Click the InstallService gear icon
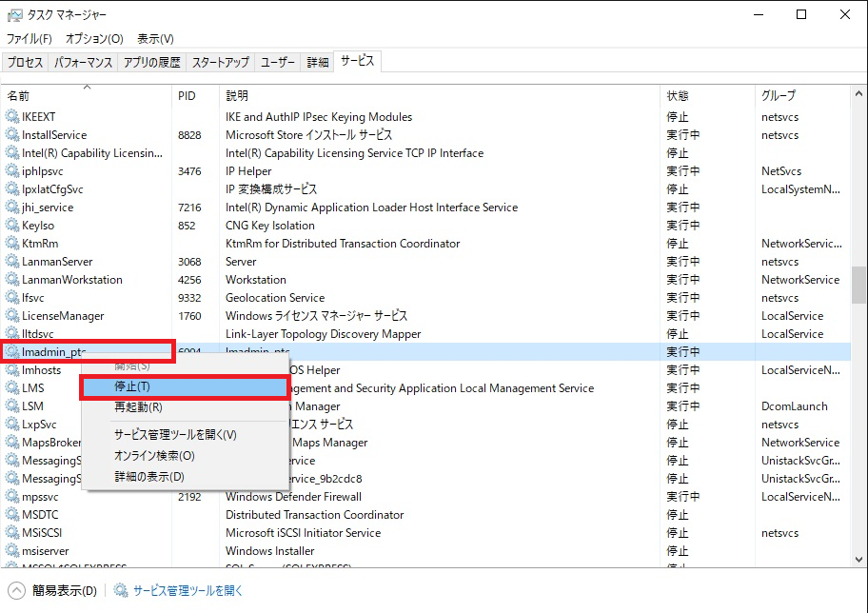The image size is (868, 613). coord(12,134)
